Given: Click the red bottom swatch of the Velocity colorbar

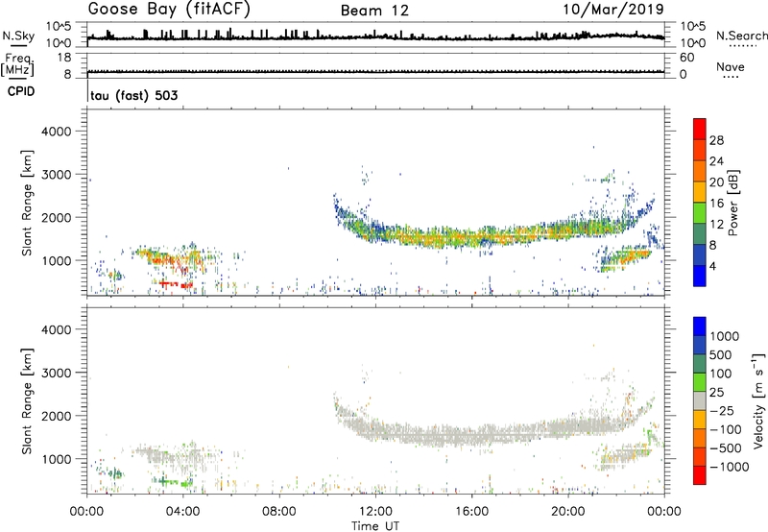Looking at the screenshot, I should [x=700, y=475].
